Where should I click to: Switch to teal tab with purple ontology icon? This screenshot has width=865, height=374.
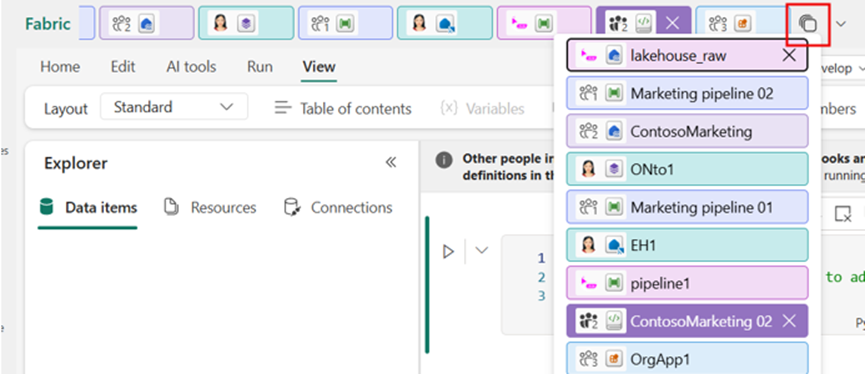point(246,23)
